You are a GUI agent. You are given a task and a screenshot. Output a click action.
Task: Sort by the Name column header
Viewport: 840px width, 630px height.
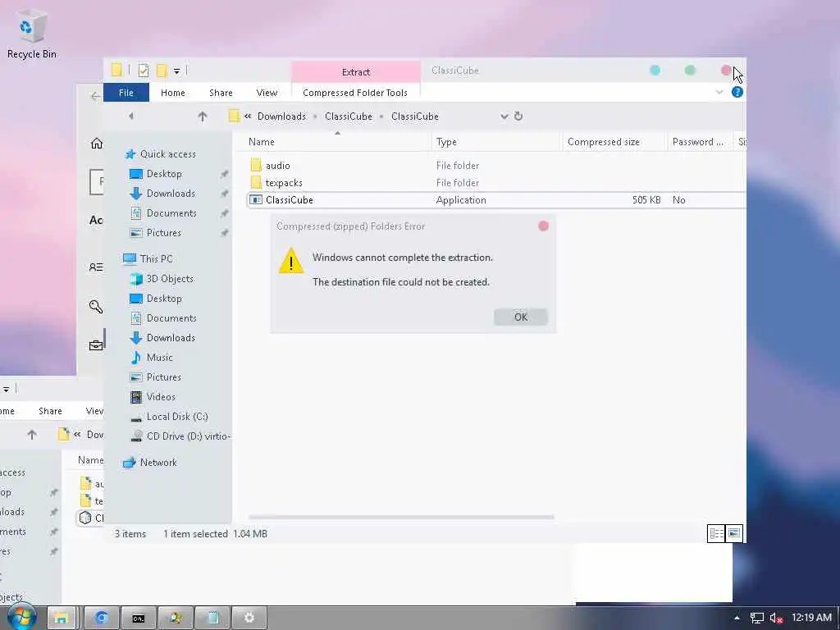tap(262, 142)
